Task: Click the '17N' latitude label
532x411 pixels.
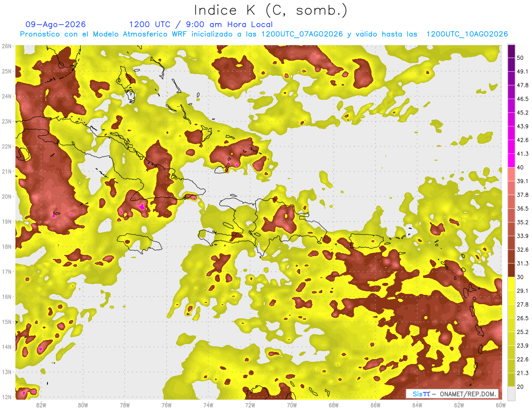Action: coord(7,272)
